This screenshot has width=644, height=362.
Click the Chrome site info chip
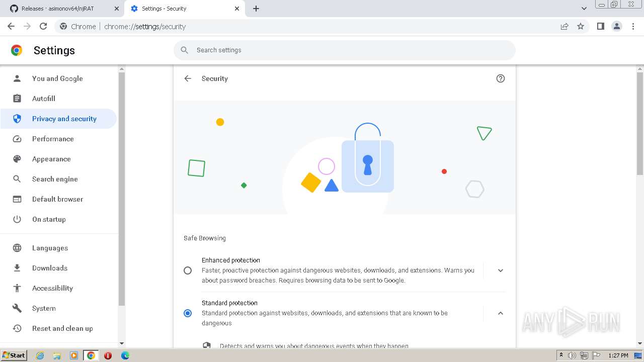pyautogui.click(x=78, y=26)
